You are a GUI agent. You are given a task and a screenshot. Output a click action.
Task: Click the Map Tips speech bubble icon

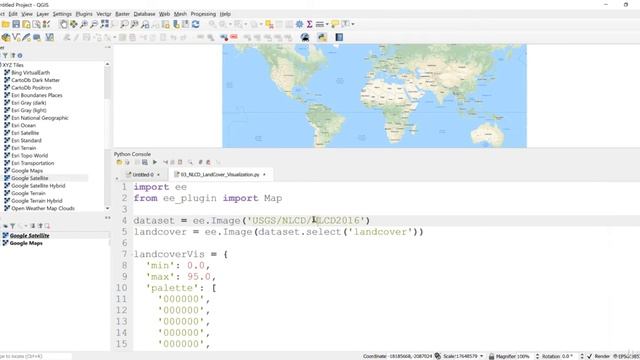click(335, 24)
